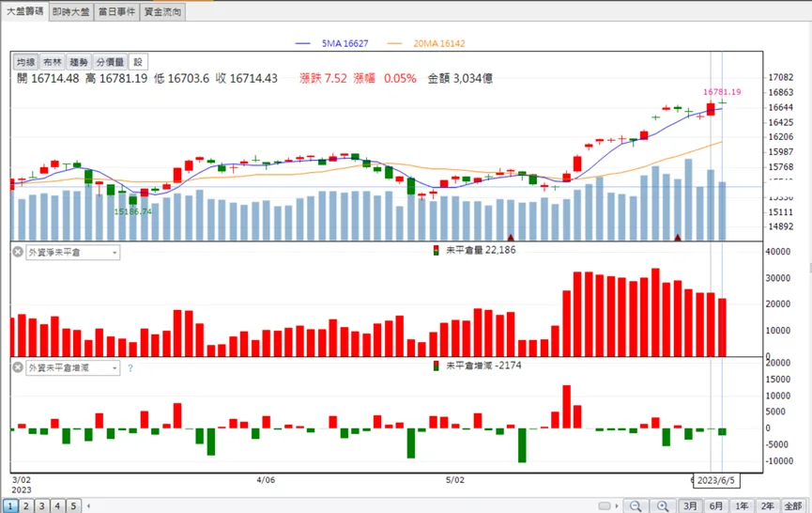Click the 開 16714.48 opening value
812x513 pixels.
click(48, 78)
